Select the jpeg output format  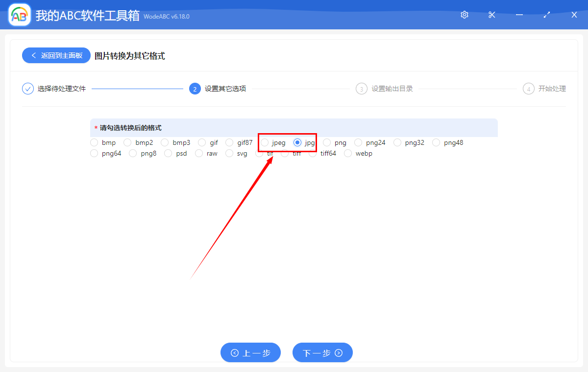(x=265, y=142)
